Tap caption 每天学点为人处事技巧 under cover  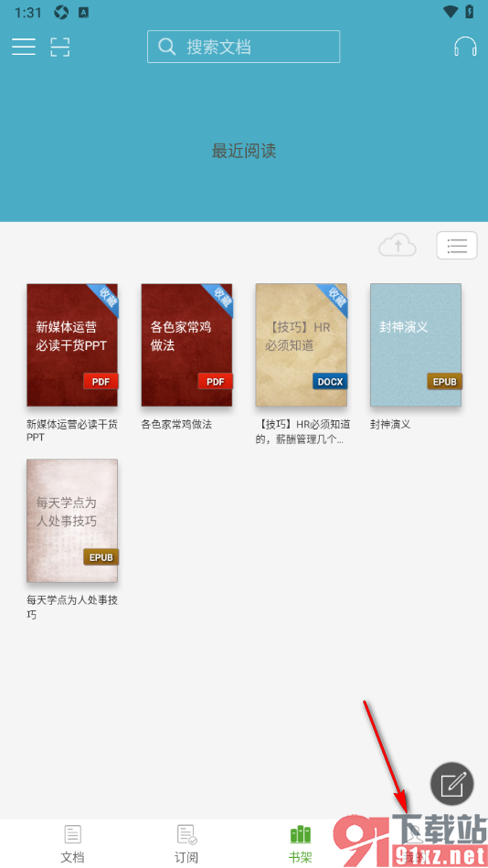(x=72, y=607)
